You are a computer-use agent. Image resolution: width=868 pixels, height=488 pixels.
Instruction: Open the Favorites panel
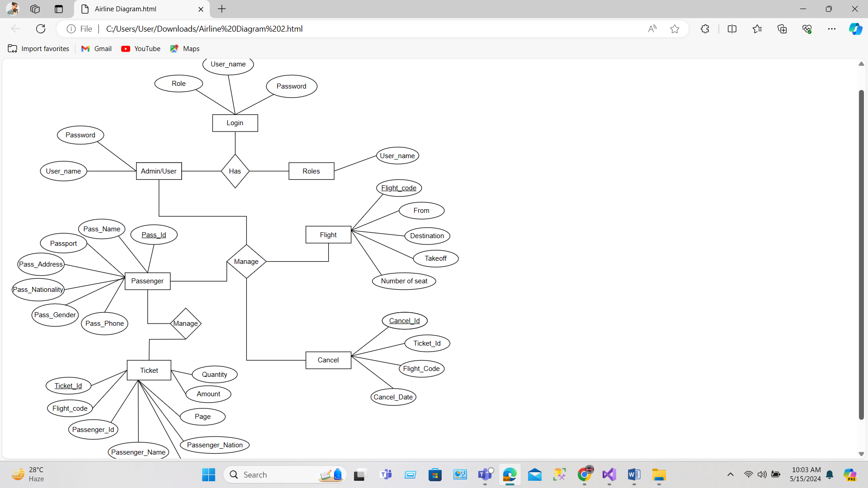[x=757, y=28]
